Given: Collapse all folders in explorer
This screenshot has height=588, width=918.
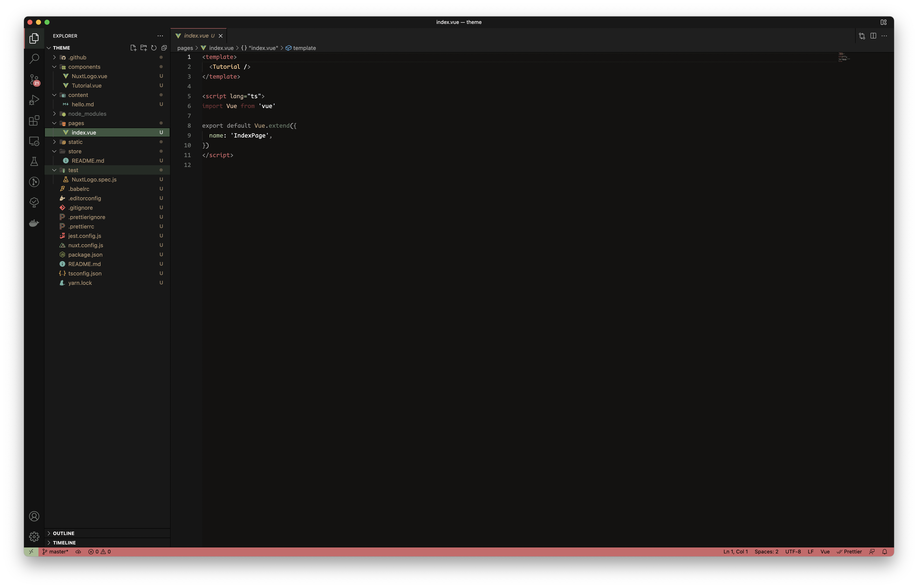Looking at the screenshot, I should [x=164, y=48].
